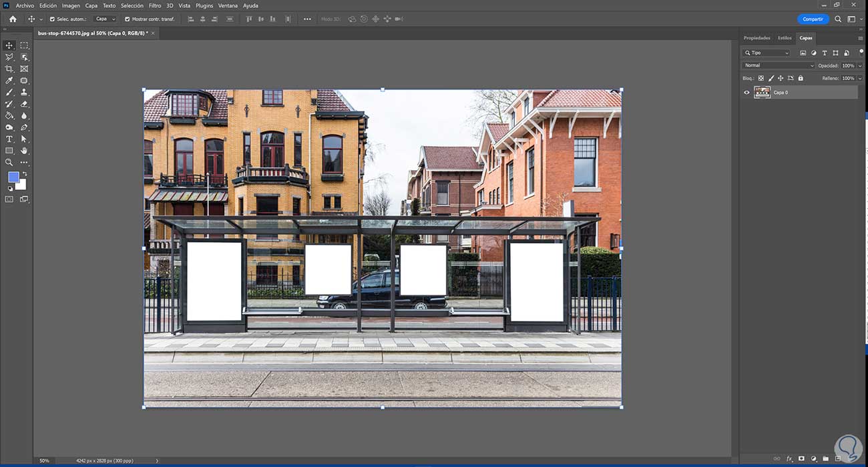Image resolution: width=868 pixels, height=467 pixels.
Task: Uncheck the Selec. autom. checkbox
Action: [52, 19]
